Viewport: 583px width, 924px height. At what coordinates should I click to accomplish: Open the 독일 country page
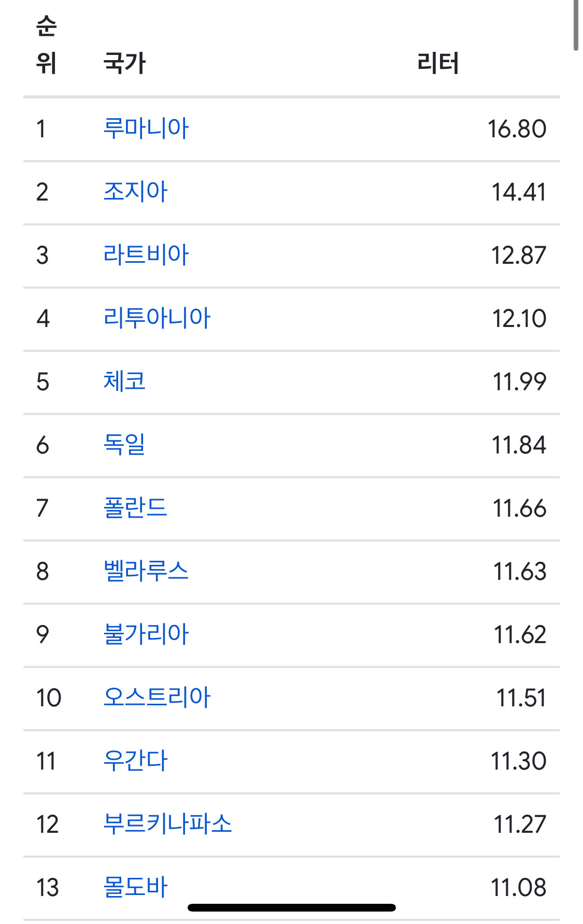(124, 445)
